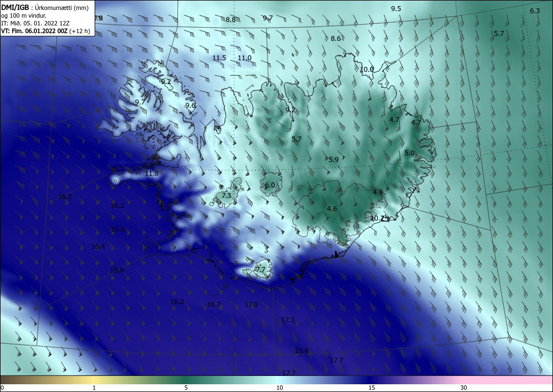Click the 16.7 value label
This screenshot has height=392, width=553.
[213, 304]
